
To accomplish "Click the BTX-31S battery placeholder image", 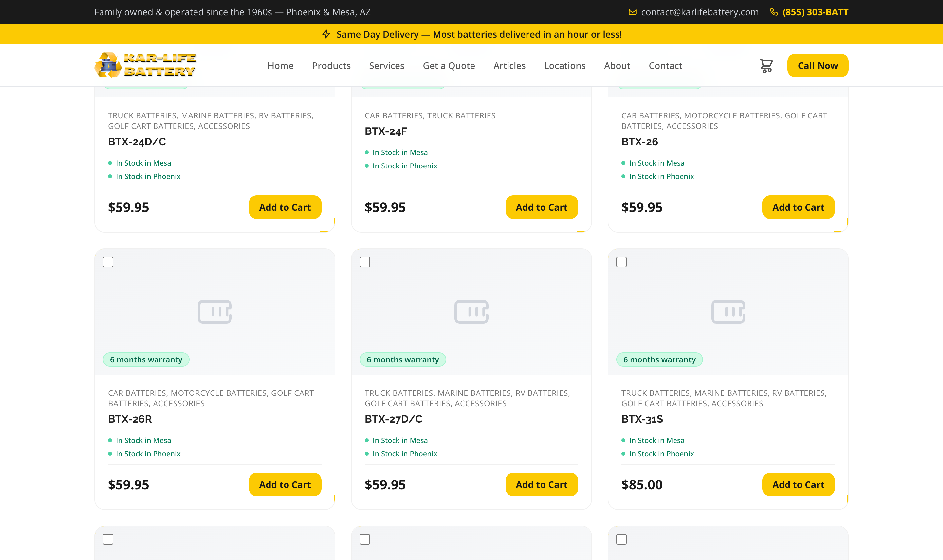I will [x=728, y=312].
